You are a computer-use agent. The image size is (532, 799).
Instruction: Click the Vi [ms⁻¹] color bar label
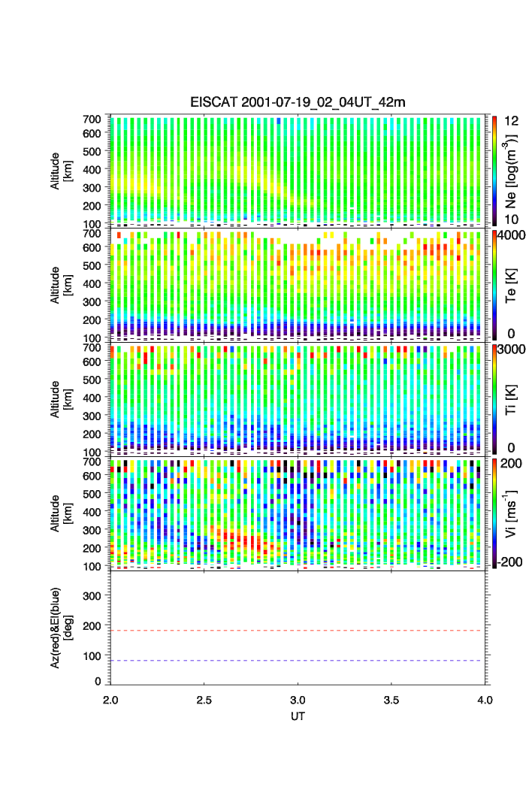click(512, 513)
